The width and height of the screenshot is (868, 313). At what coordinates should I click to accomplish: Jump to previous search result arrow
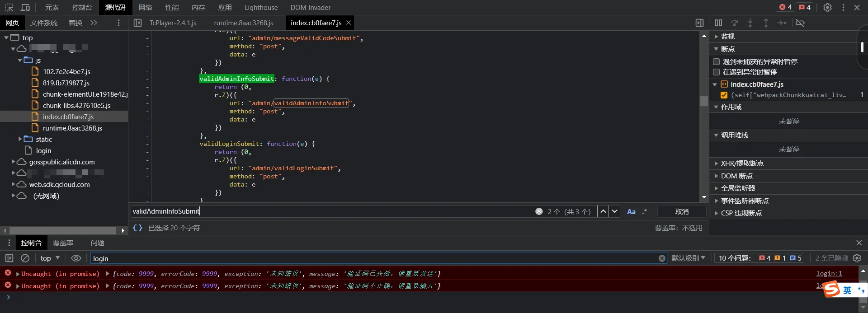click(603, 211)
